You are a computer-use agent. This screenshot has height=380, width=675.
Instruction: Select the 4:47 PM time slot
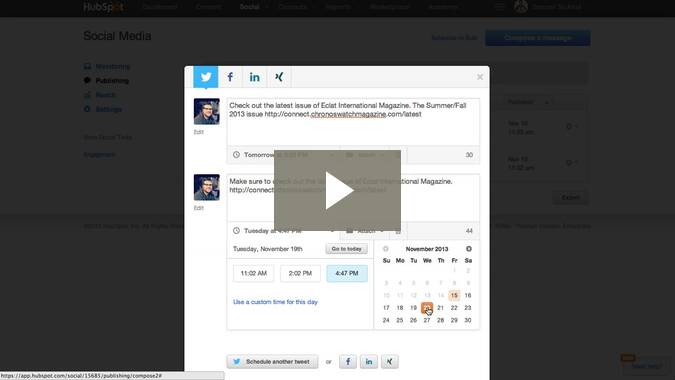[347, 273]
